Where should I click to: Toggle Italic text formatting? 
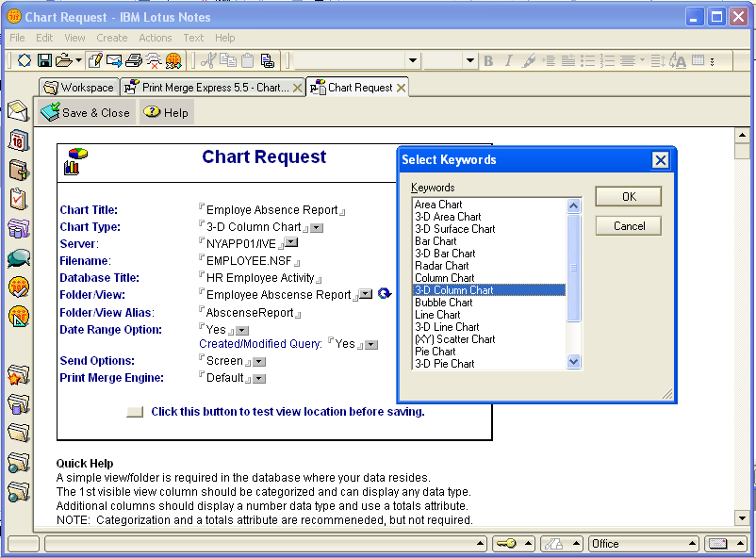click(x=508, y=60)
